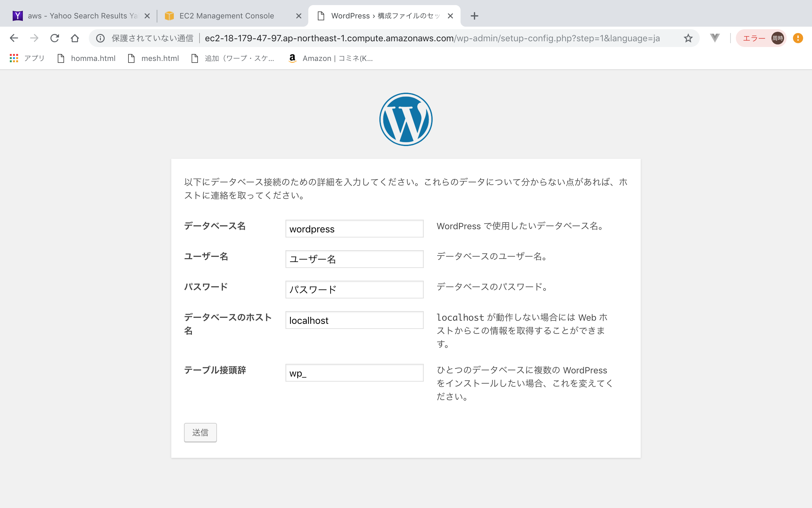Image resolution: width=812 pixels, height=508 pixels.
Task: Focus the パスワード input field
Action: (354, 290)
